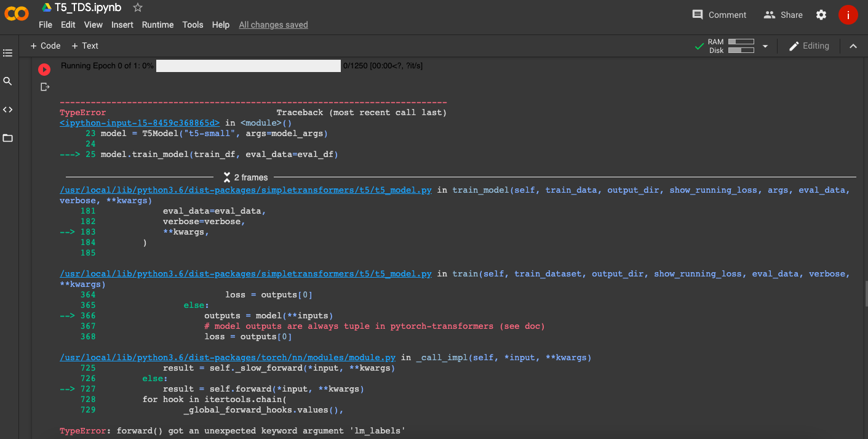
Task: Expand the hidden 2 frames in traceback
Action: (245, 176)
